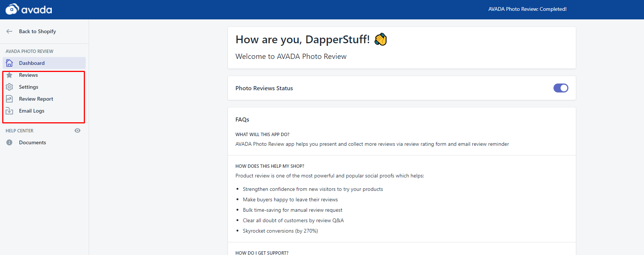This screenshot has width=644, height=255.
Task: Click the AVADA Photo Review app helps sentence
Action: [372, 144]
